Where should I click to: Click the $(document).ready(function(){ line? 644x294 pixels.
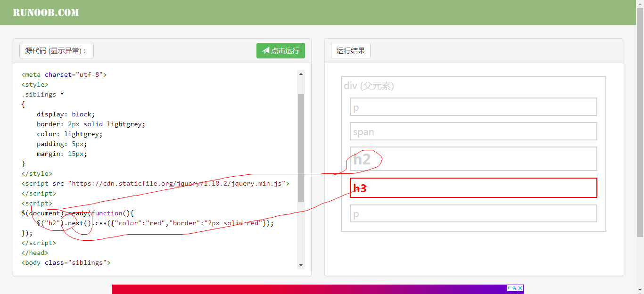point(78,213)
